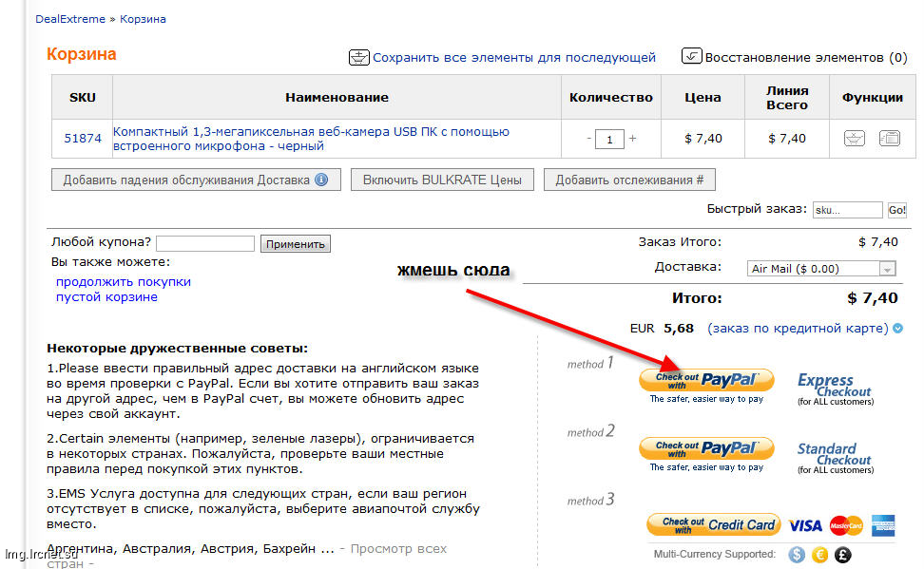Click the Цена cell $ 7,40
Viewport: 924px width, 569px height.
(703, 139)
